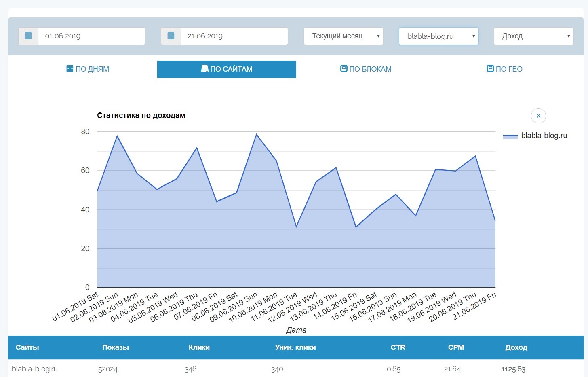Open the Доход metric dropdown

coord(533,36)
